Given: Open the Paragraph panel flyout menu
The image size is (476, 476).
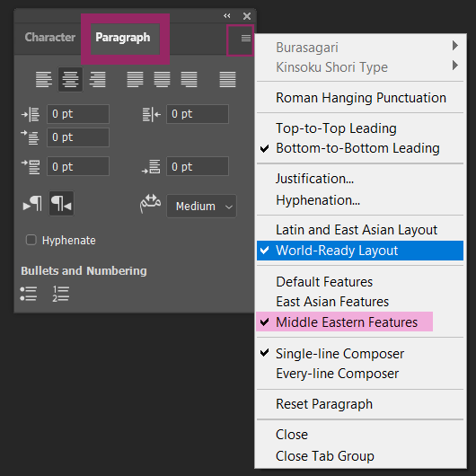Looking at the screenshot, I should [245, 39].
